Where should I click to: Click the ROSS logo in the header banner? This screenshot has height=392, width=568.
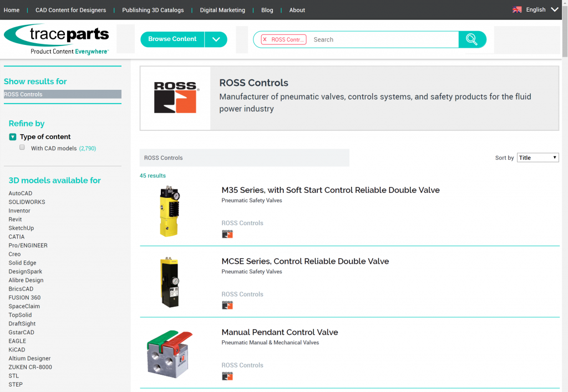tap(175, 98)
